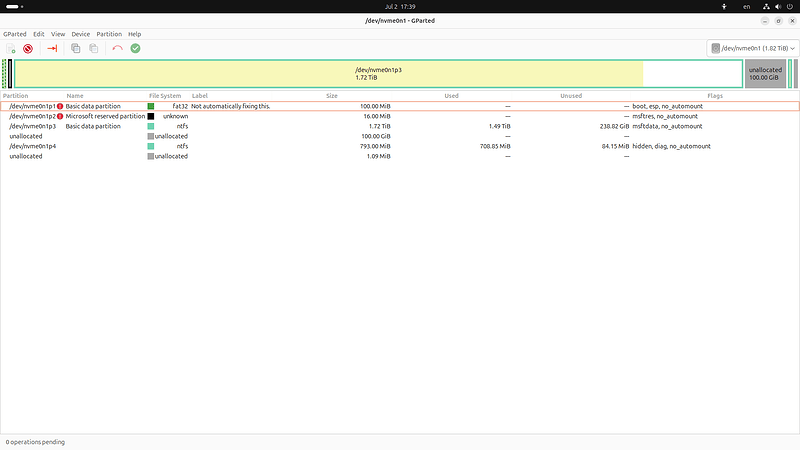Click the Paste partition toolbar icon
Screen dimensions: 800x450
[93, 48]
